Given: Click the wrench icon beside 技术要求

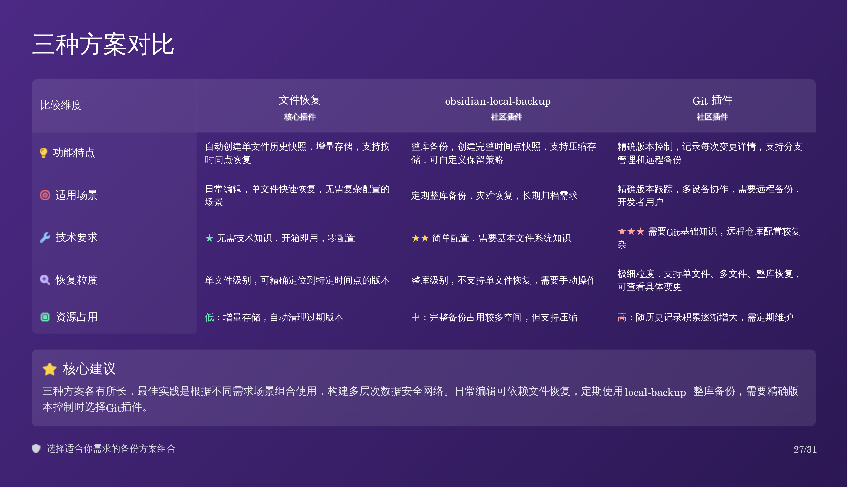Looking at the screenshot, I should pos(45,238).
